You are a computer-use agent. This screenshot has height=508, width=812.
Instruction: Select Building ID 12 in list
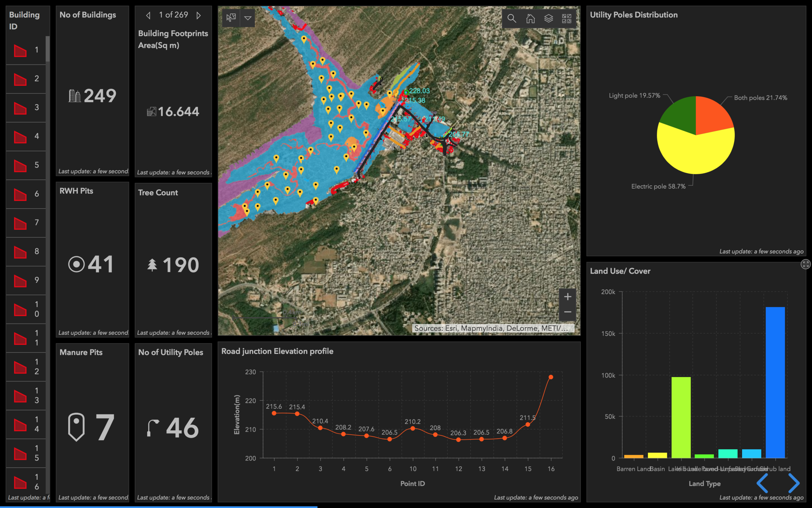26,367
